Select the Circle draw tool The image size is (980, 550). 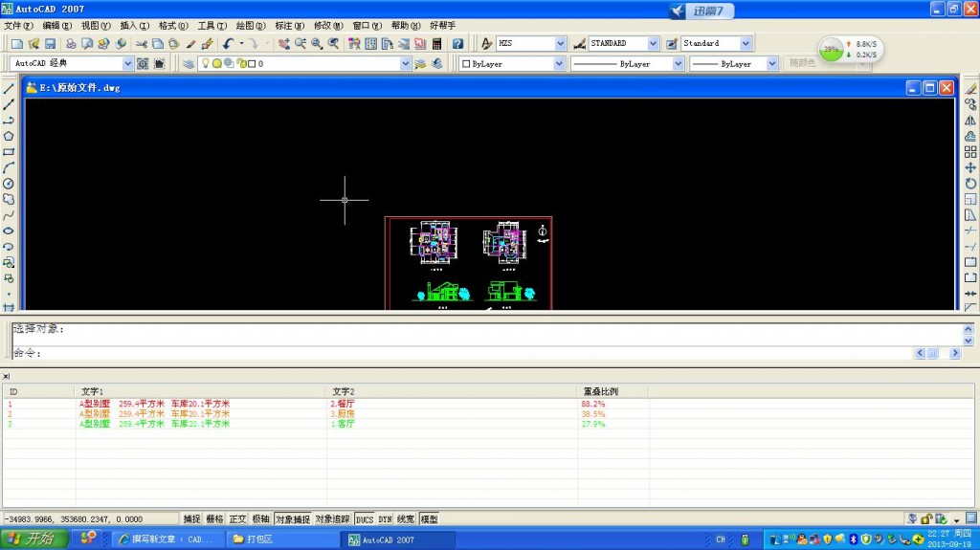pyautogui.click(x=9, y=184)
